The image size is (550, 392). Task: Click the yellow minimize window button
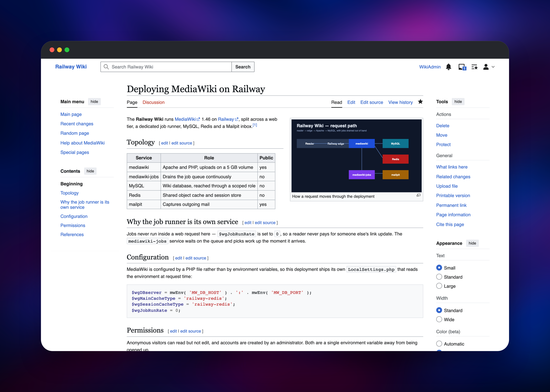click(x=59, y=50)
